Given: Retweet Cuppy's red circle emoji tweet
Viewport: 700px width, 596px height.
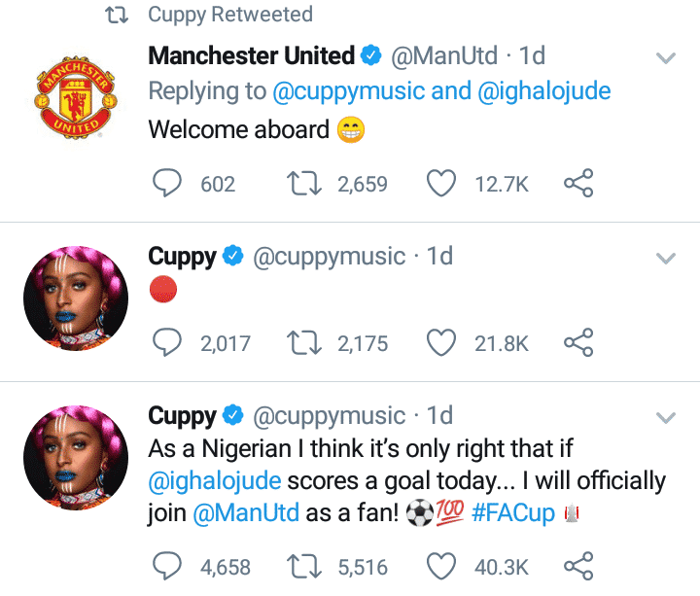Looking at the screenshot, I should tap(305, 342).
